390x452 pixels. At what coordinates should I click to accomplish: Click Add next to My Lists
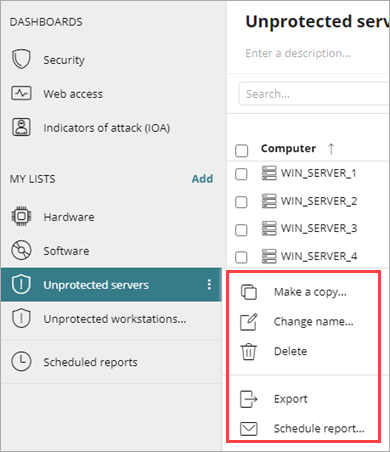tap(202, 179)
